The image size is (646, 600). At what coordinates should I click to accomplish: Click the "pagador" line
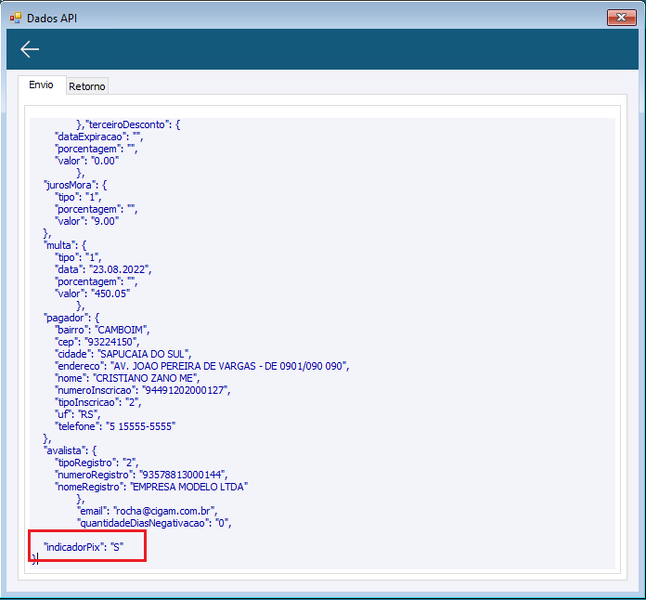[71, 318]
